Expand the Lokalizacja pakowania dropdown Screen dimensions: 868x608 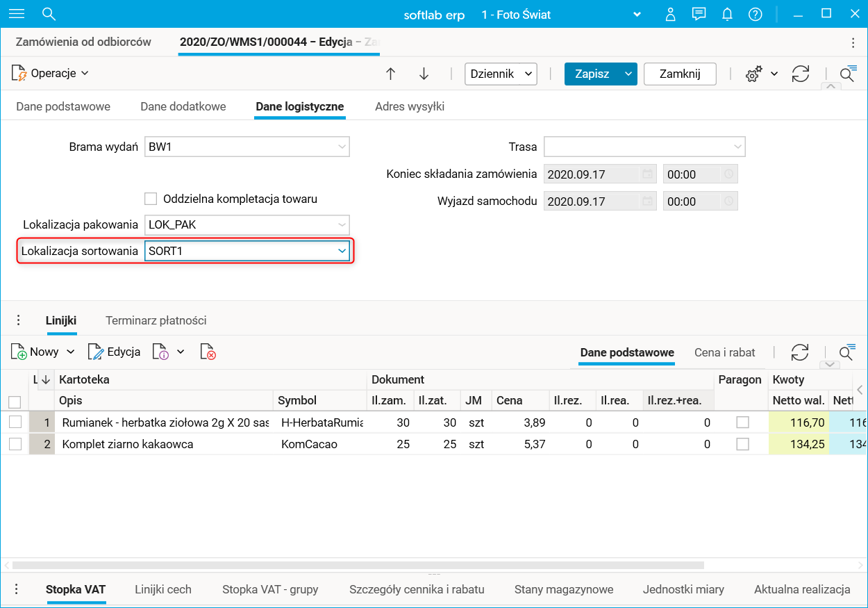tap(342, 224)
